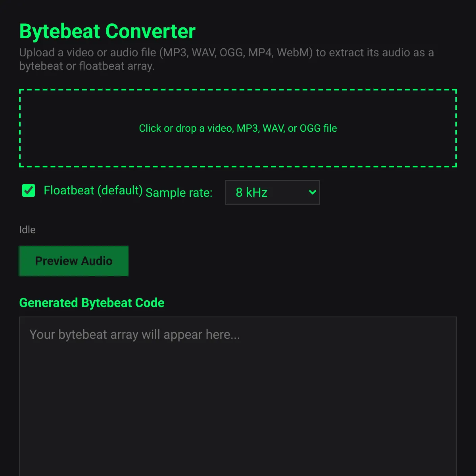Focus the generated bytebeat code text area

click(238, 396)
